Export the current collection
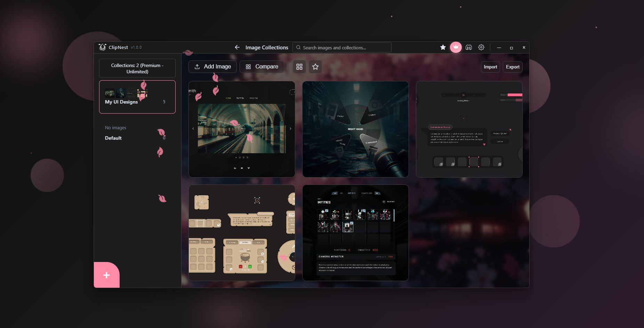This screenshot has height=328, width=644. pyautogui.click(x=513, y=67)
